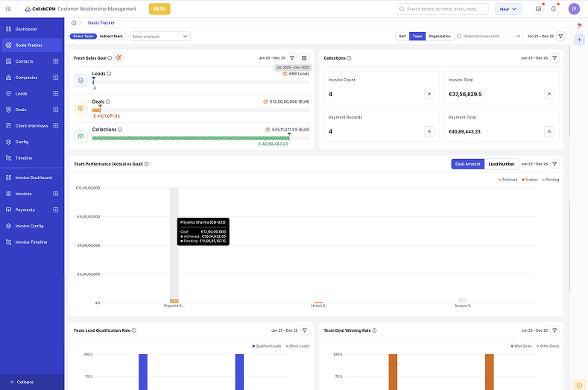Image resolution: width=588 pixels, height=390 pixels.
Task: Expand the New dropdown button
Action: pyautogui.click(x=508, y=9)
